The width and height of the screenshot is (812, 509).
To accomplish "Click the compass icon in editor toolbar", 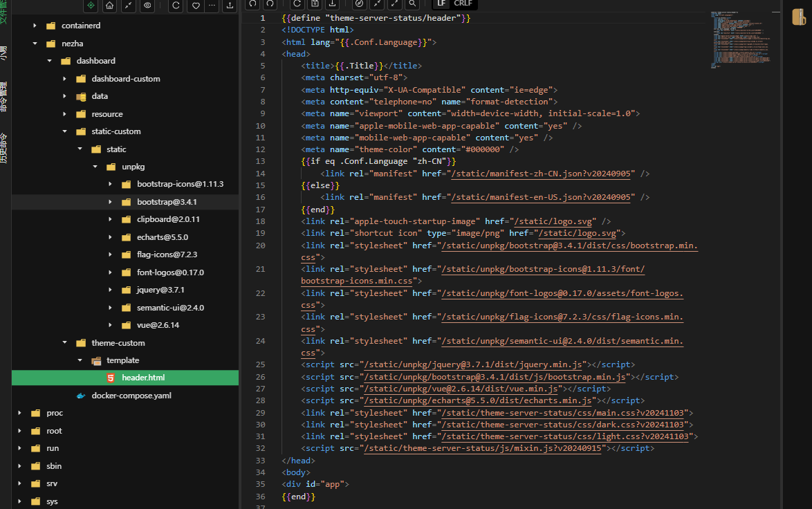I will pyautogui.click(x=360, y=4).
